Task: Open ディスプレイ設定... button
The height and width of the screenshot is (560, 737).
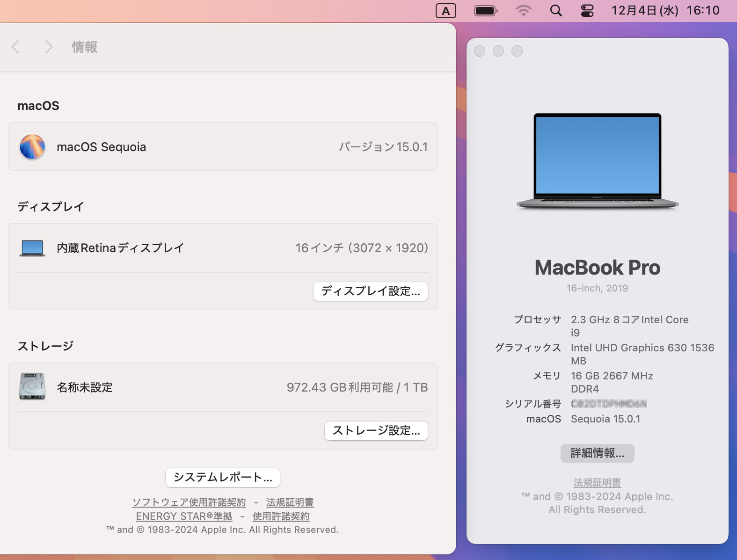Action: [x=371, y=291]
